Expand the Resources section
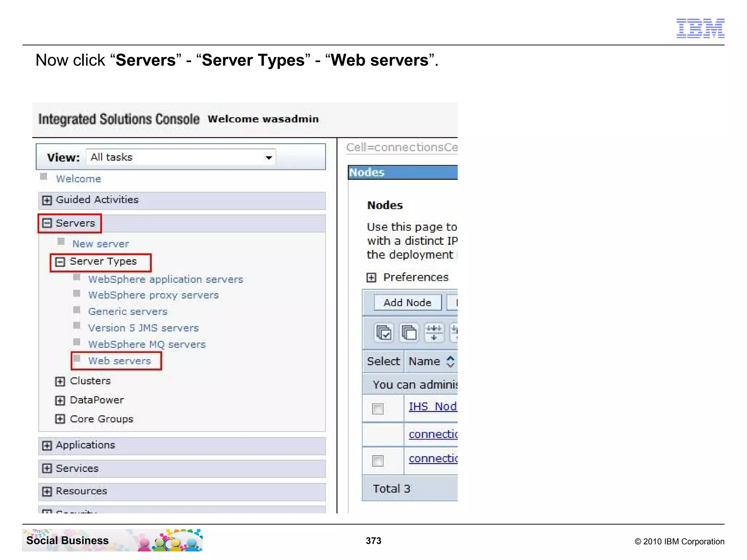747x560 pixels. pyautogui.click(x=47, y=491)
